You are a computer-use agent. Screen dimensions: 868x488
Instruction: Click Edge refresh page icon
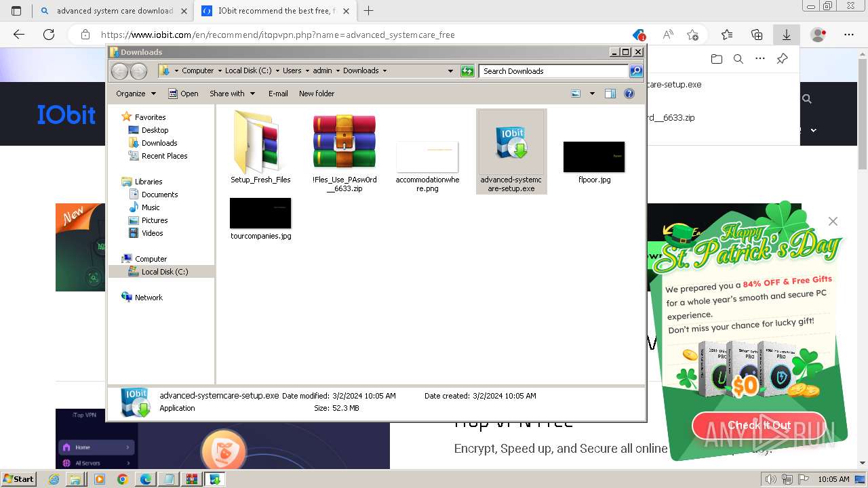[49, 35]
